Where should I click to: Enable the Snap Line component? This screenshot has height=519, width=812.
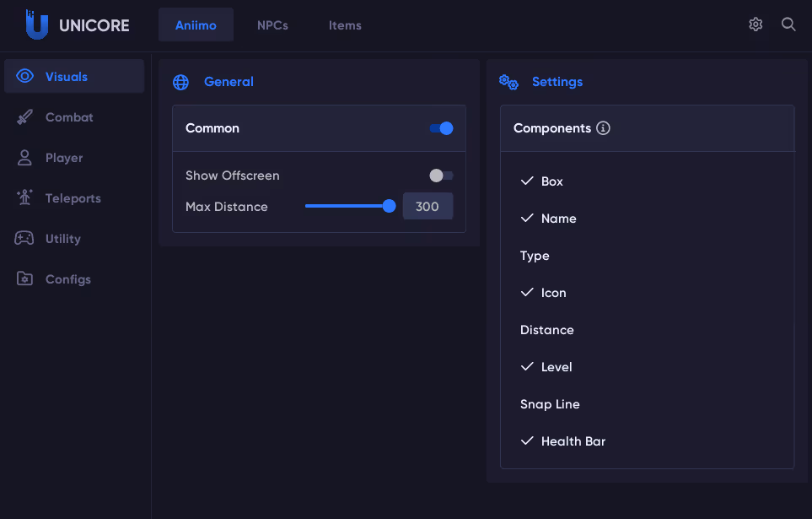(x=550, y=404)
